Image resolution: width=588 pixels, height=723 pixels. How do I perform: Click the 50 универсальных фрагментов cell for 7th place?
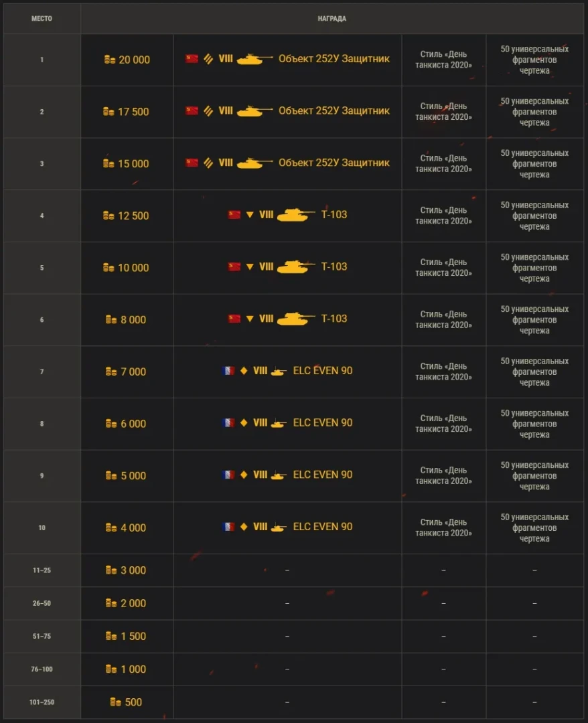[534, 372]
